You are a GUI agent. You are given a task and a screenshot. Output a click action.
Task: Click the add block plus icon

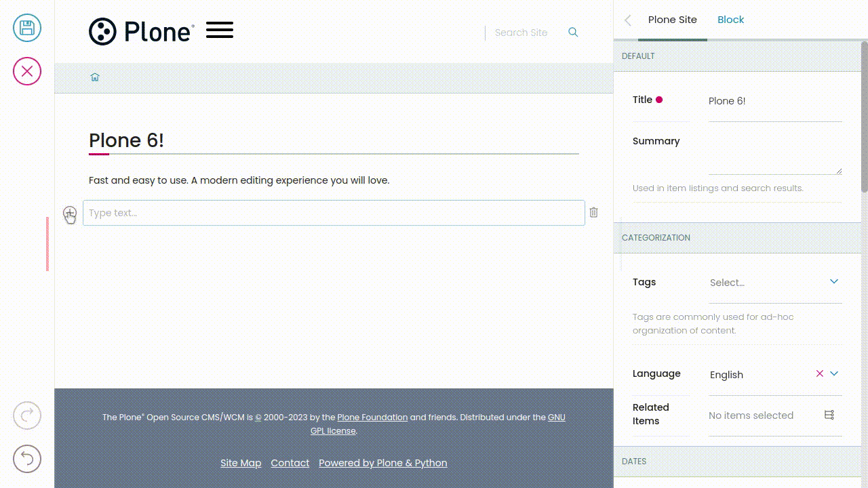pyautogui.click(x=70, y=213)
